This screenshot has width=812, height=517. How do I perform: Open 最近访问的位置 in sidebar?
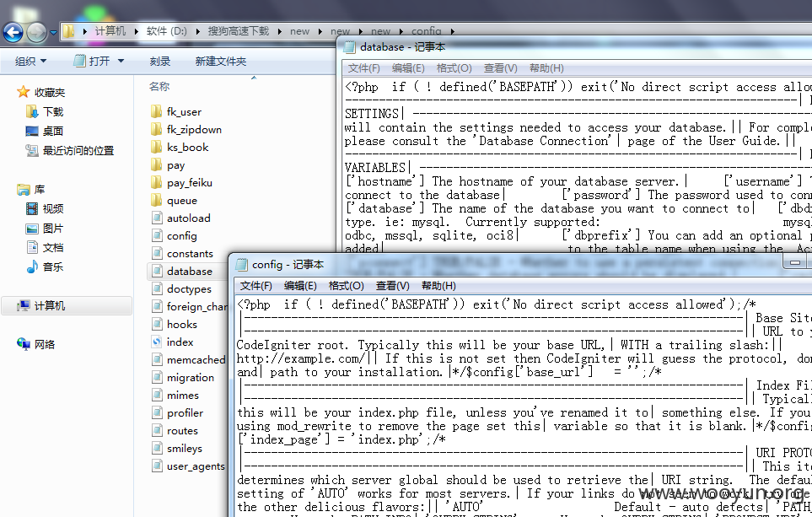69,150
